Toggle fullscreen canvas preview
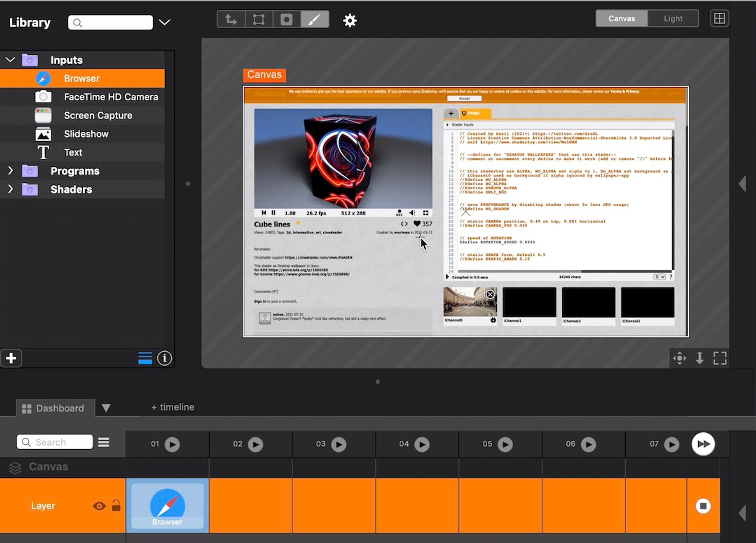 720,358
